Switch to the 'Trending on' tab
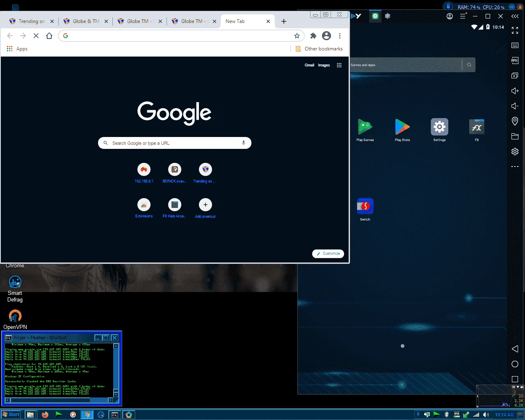 click(32, 21)
